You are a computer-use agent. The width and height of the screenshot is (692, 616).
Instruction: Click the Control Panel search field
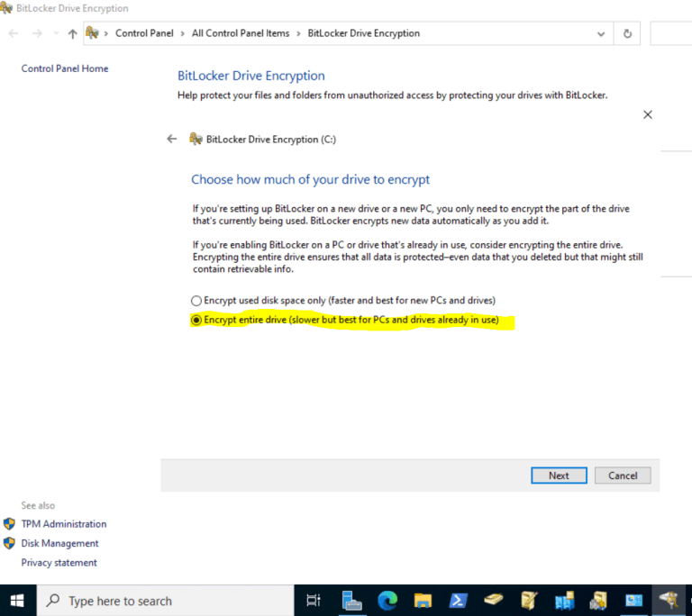670,33
